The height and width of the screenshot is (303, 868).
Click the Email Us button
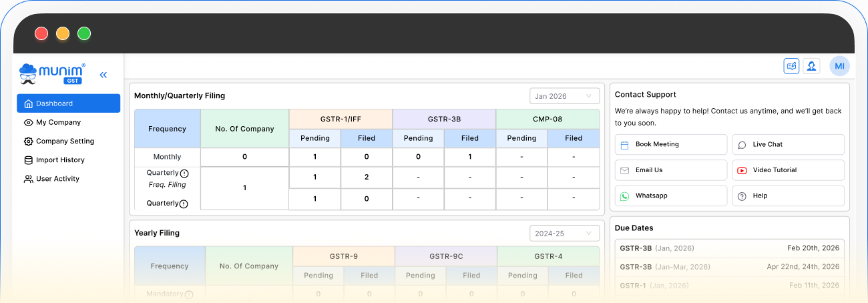click(671, 170)
